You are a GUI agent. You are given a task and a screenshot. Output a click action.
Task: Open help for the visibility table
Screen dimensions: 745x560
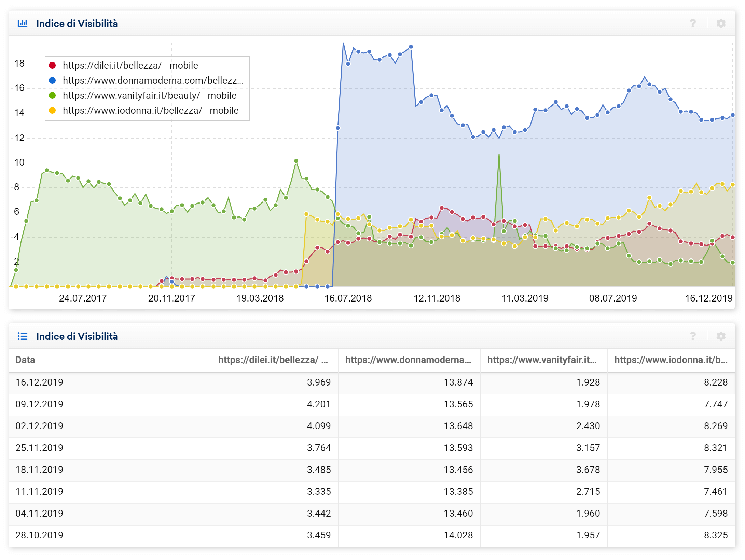pos(693,336)
